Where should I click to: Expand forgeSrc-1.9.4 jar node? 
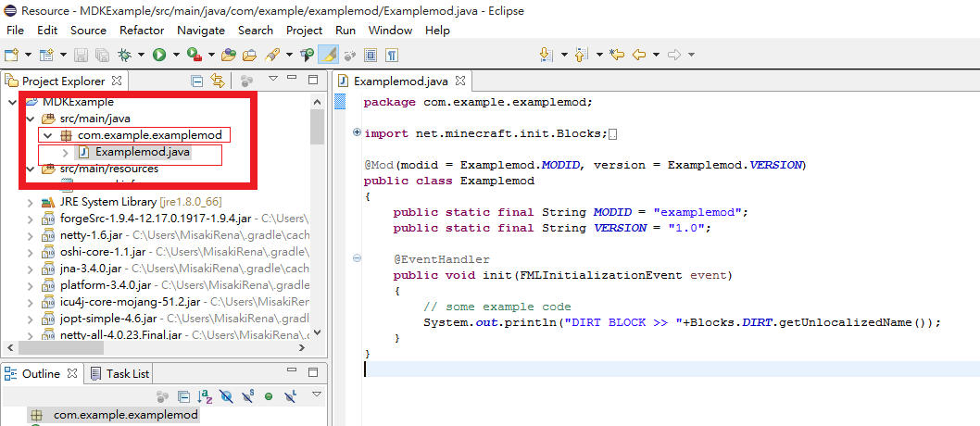pos(30,219)
